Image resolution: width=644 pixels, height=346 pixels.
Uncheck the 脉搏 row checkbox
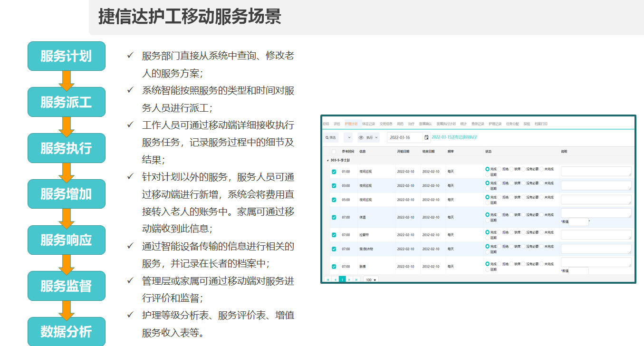click(334, 267)
